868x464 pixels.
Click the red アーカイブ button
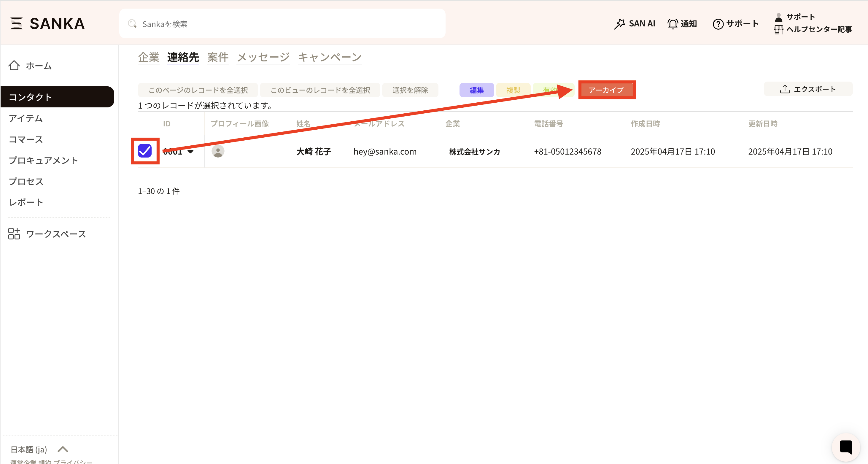(607, 90)
